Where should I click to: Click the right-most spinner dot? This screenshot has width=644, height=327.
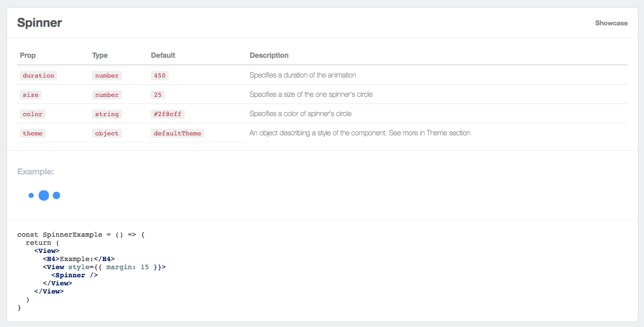(x=57, y=195)
